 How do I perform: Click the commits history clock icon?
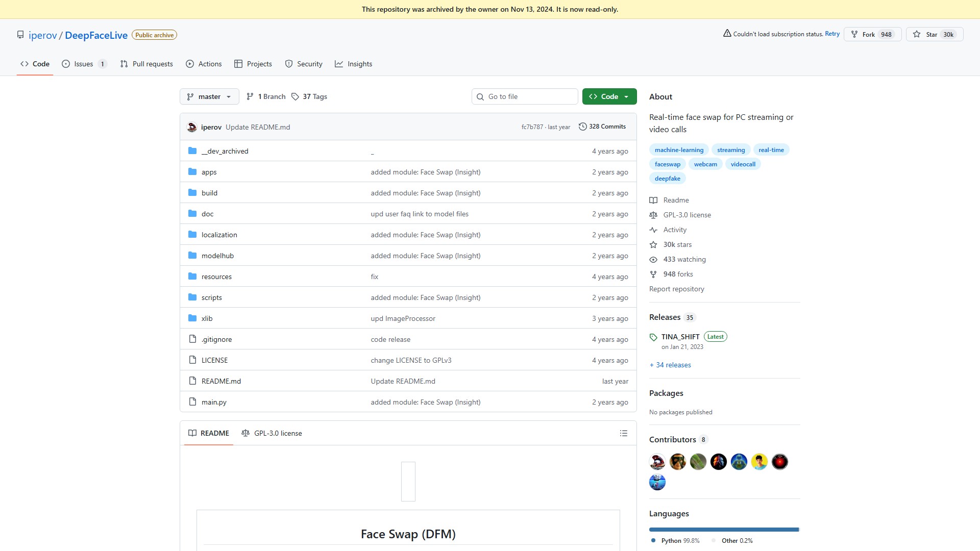[x=582, y=127]
